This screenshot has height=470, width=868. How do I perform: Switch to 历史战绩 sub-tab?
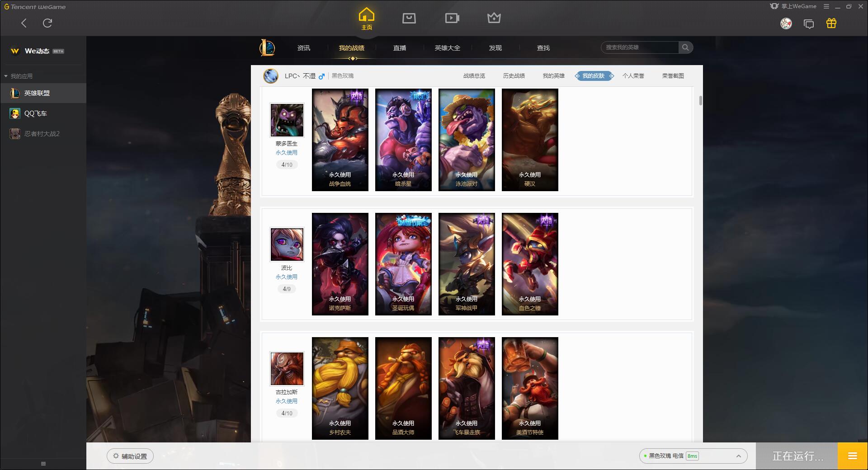(x=514, y=76)
